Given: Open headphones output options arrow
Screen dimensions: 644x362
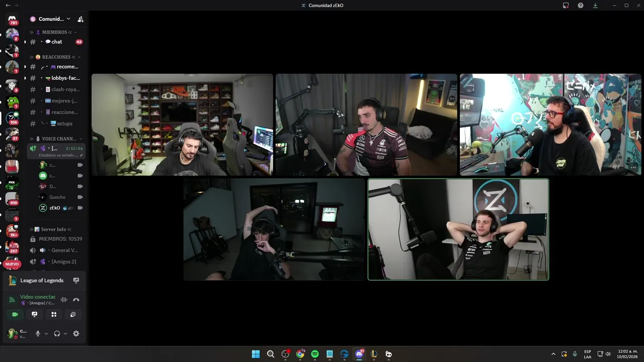Looking at the screenshot, I should pyautogui.click(x=65, y=333).
